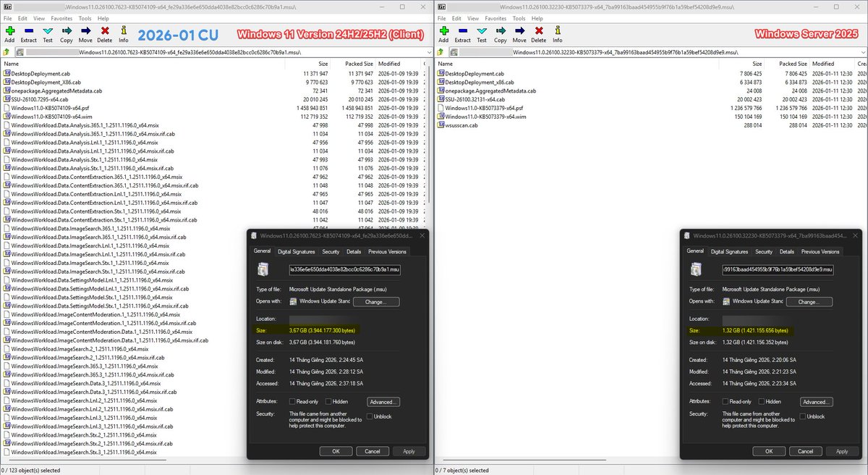Click Advanced button in right Properties dialog

[817, 402]
